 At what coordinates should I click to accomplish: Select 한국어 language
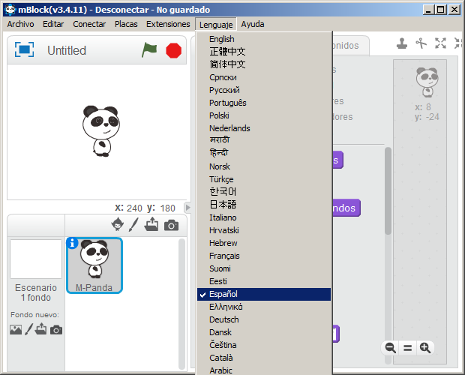(x=264, y=192)
